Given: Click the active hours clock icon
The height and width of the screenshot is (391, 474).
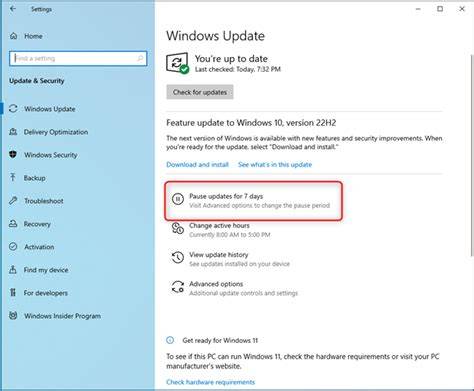Looking at the screenshot, I should coord(178,229).
